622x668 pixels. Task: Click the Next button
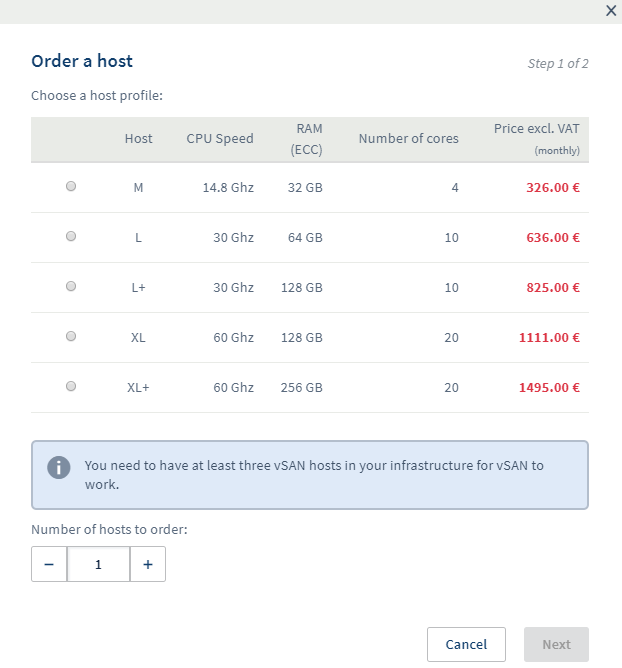(x=556, y=644)
